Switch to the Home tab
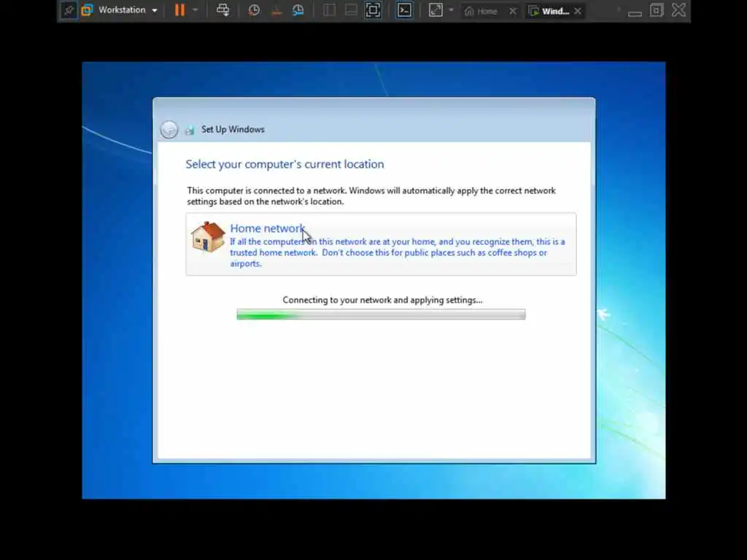The width and height of the screenshot is (747, 560). click(481, 11)
